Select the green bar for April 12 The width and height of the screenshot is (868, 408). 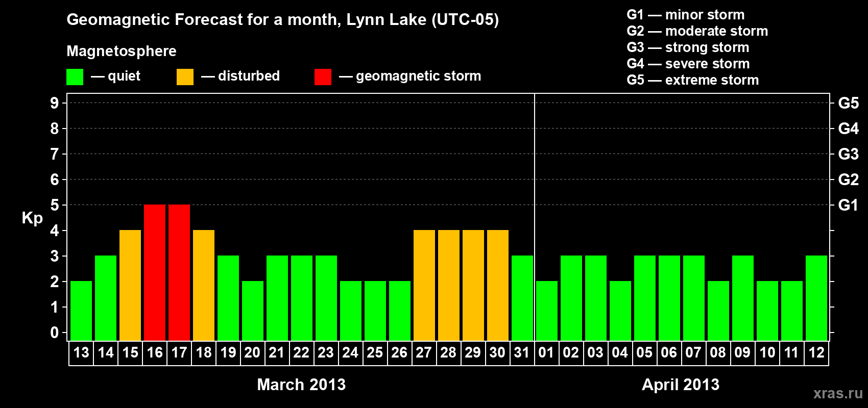coord(816,298)
